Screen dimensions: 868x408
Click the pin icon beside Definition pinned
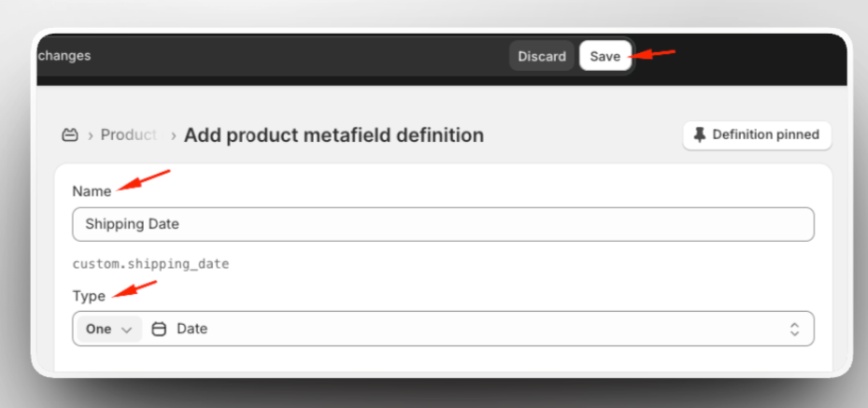point(700,134)
